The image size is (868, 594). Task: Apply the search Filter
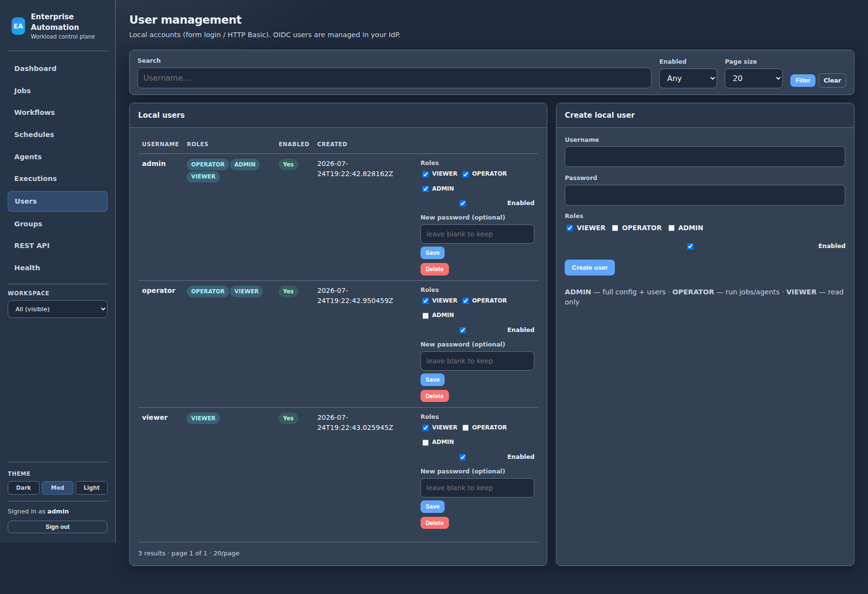point(802,81)
